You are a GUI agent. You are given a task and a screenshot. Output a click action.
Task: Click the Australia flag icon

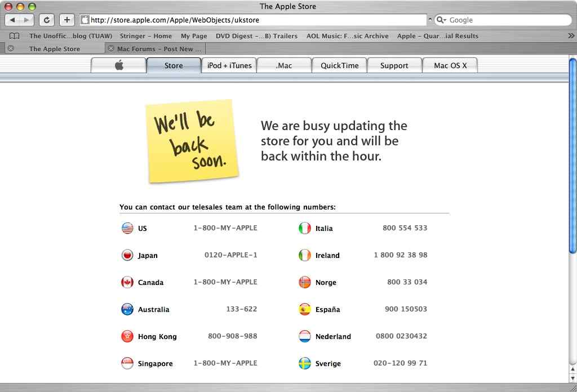click(127, 309)
